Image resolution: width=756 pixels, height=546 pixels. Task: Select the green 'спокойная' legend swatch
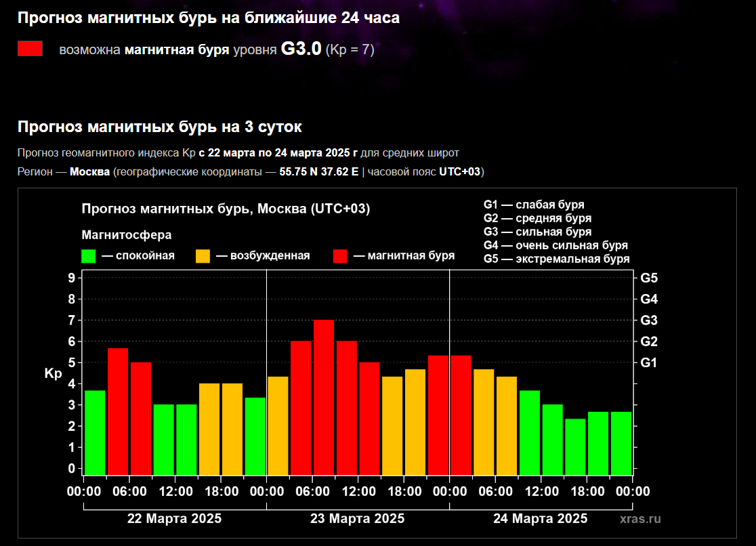tap(88, 255)
